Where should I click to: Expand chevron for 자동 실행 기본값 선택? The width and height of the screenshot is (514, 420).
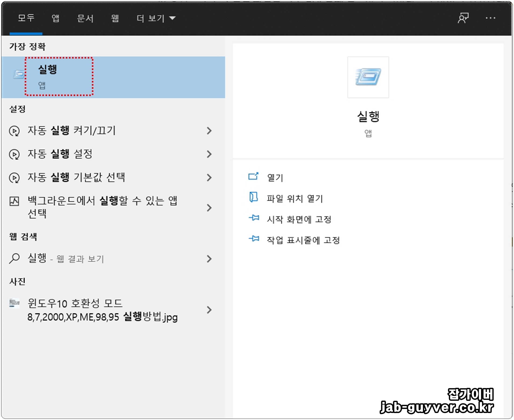tap(209, 178)
